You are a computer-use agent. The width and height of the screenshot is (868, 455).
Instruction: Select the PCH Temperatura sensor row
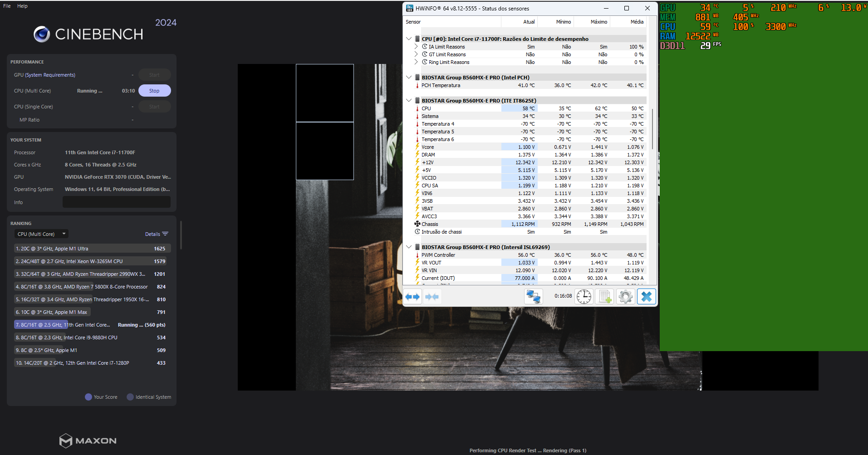click(x=530, y=85)
